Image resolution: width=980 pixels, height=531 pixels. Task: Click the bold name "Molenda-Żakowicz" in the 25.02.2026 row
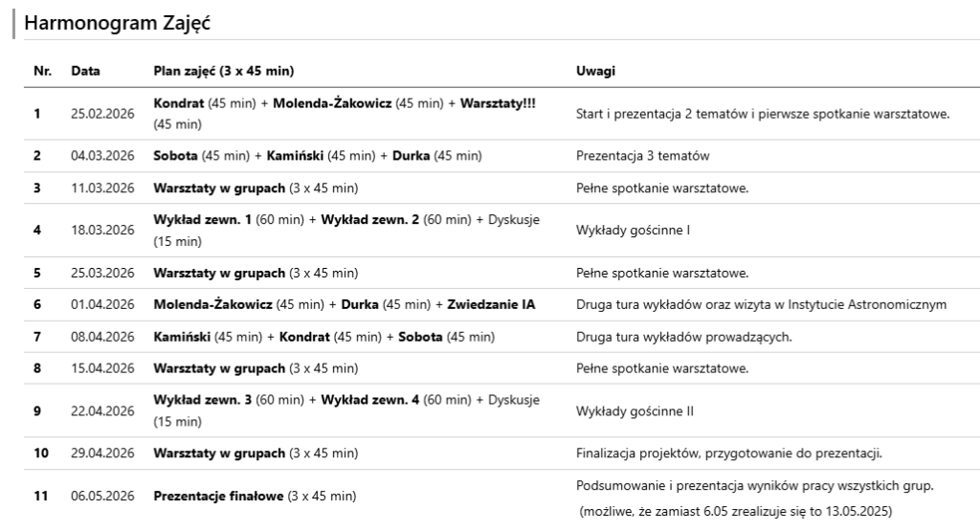332,103
